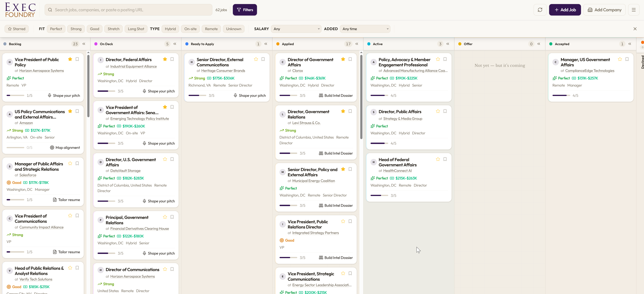644x294 pixels.
Task: Collapse the On Deck column
Action: click(x=175, y=44)
